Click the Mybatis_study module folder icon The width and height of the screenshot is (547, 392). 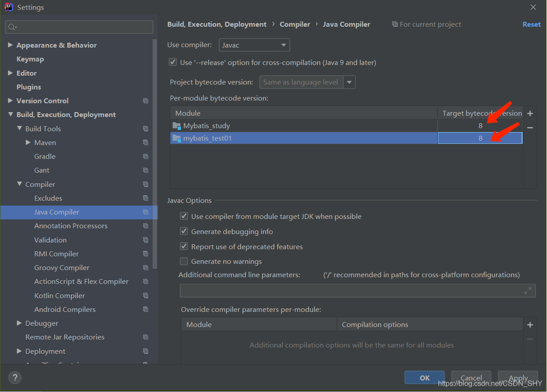coord(177,126)
